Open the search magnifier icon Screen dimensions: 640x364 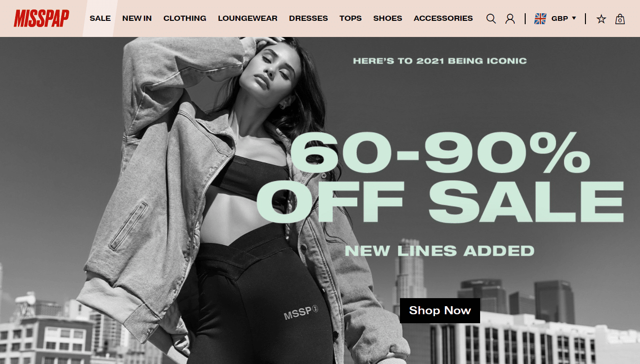pyautogui.click(x=491, y=18)
